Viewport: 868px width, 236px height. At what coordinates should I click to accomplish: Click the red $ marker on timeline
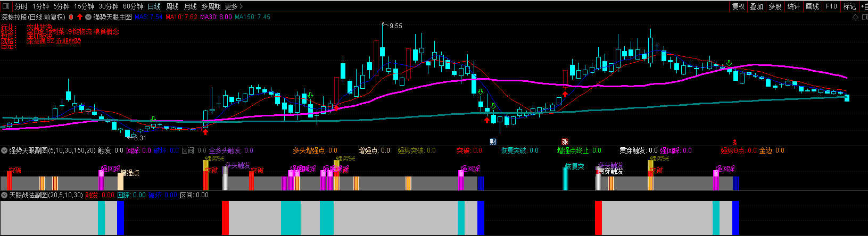pyautogui.click(x=734, y=142)
